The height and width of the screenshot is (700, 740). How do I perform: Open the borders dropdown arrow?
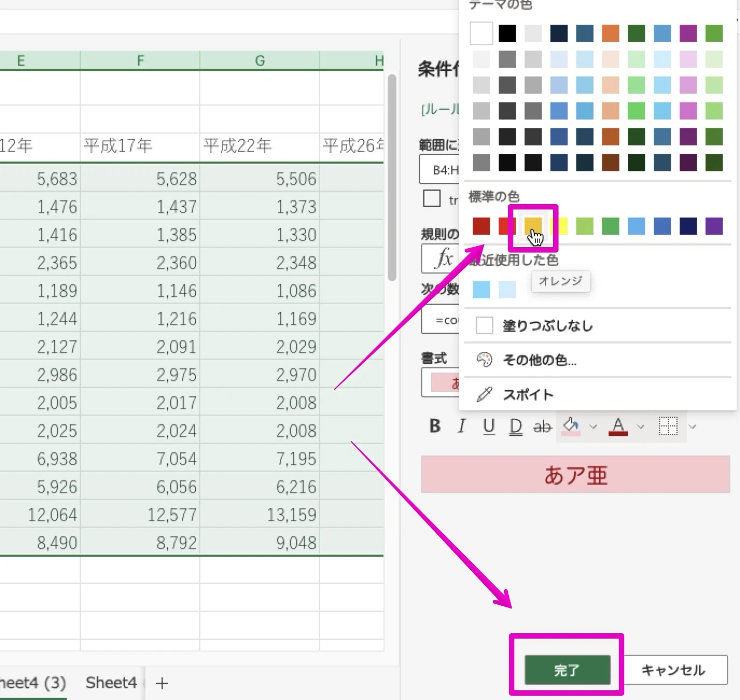tap(693, 426)
